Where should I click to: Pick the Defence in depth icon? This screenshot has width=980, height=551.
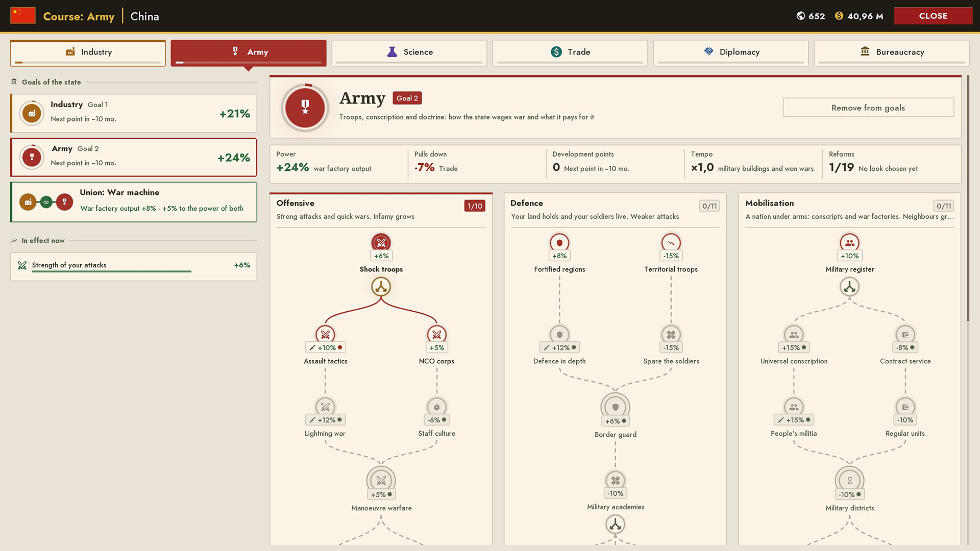click(x=559, y=334)
